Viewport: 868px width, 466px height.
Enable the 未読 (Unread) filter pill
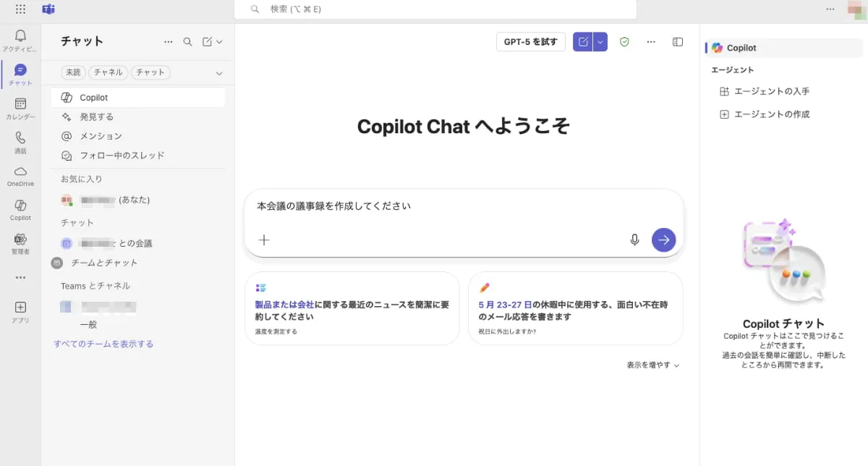pyautogui.click(x=73, y=72)
